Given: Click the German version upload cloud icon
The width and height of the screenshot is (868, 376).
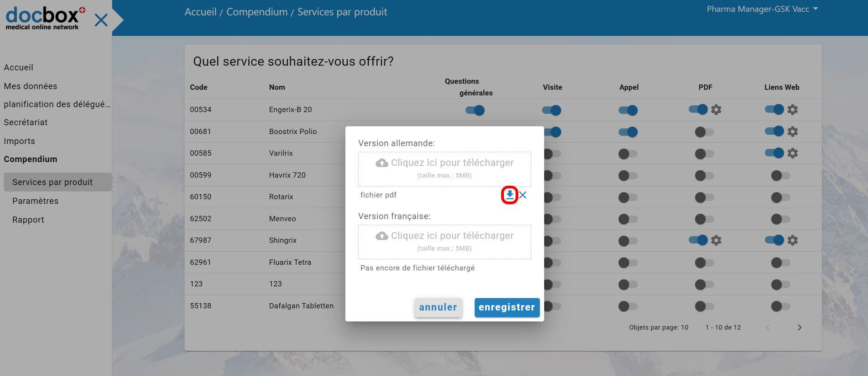Looking at the screenshot, I should pos(382,163).
